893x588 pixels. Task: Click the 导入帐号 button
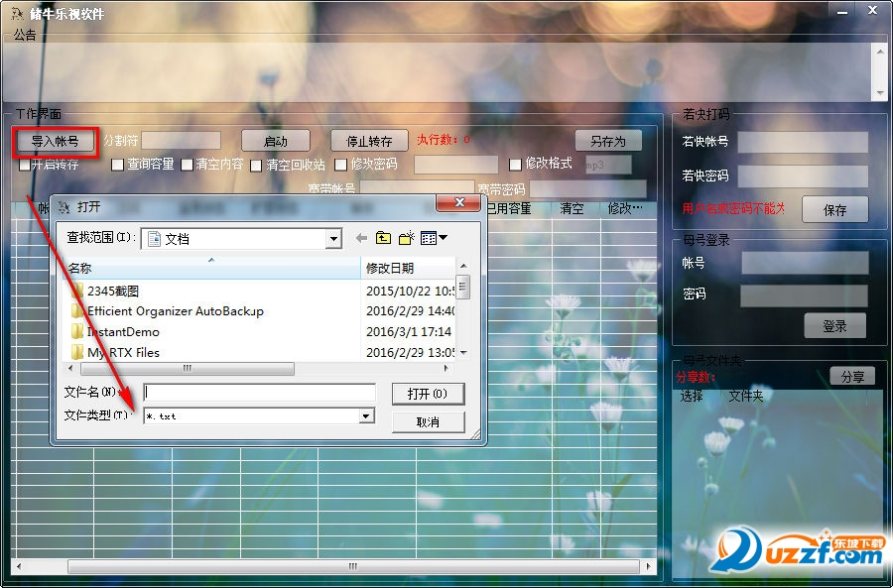(55, 142)
